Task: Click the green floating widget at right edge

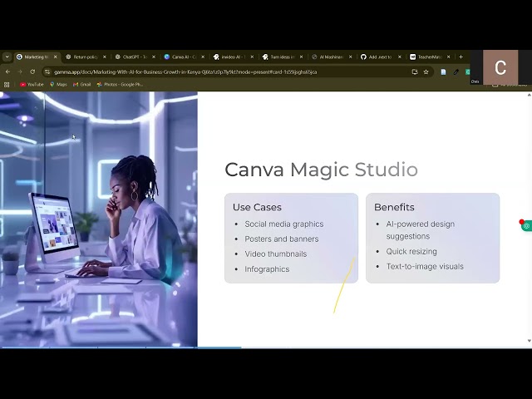Action: point(526,225)
